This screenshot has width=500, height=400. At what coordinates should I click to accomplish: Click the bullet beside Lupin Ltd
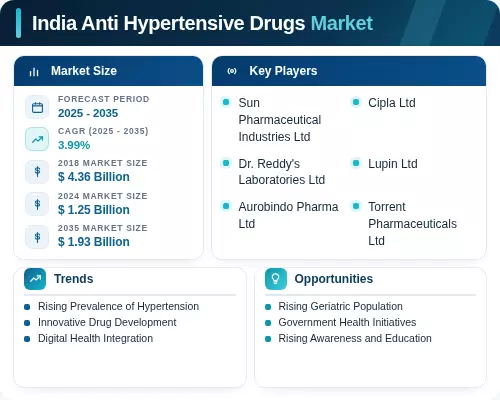pyautogui.click(x=356, y=163)
